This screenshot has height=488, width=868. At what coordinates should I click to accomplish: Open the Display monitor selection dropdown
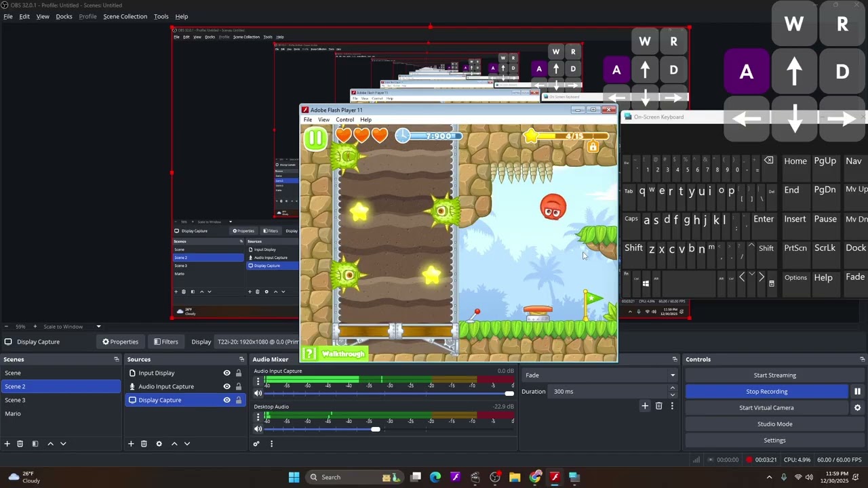click(256, 342)
